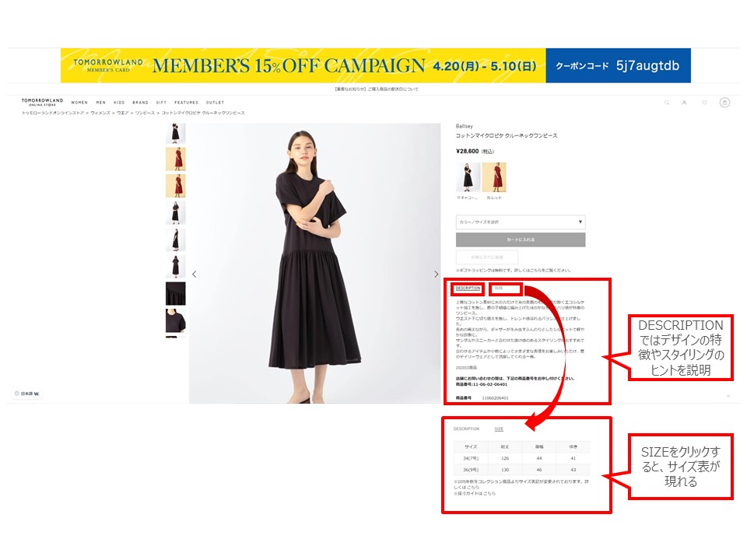Click the search magnifier icon in header
Screen dimensions: 747x560
pyautogui.click(x=667, y=103)
